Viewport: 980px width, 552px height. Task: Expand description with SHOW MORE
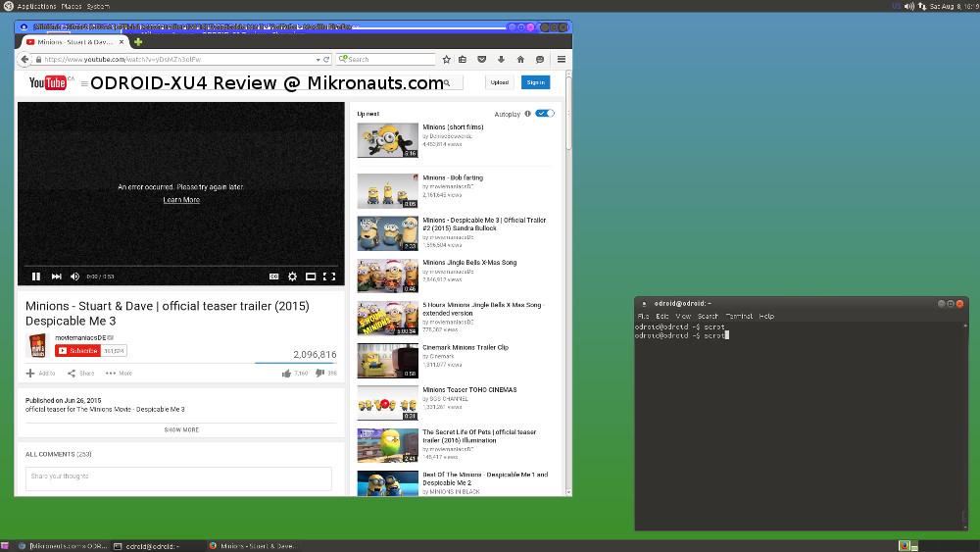[181, 430]
